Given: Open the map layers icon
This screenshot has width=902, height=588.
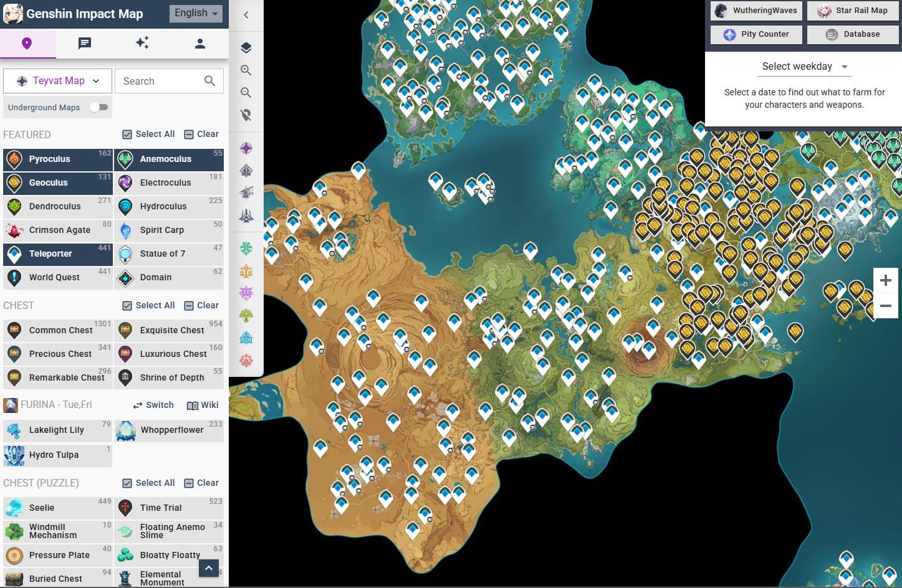Looking at the screenshot, I should tap(246, 48).
